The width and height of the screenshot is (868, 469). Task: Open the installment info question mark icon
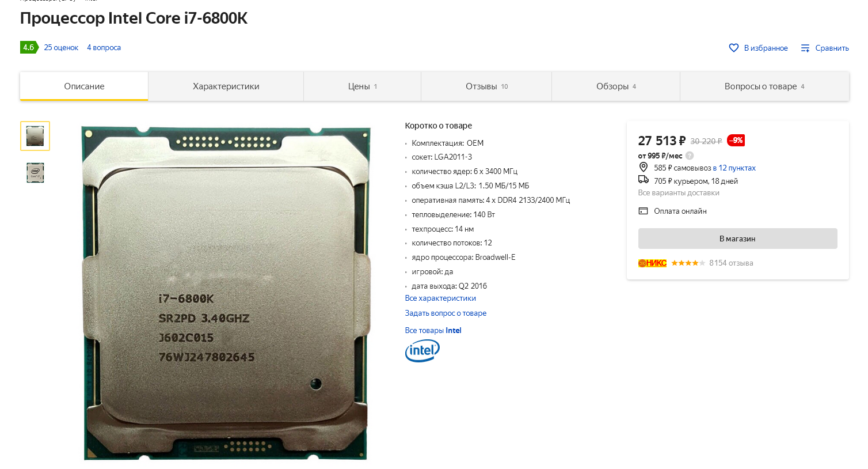pyautogui.click(x=690, y=156)
